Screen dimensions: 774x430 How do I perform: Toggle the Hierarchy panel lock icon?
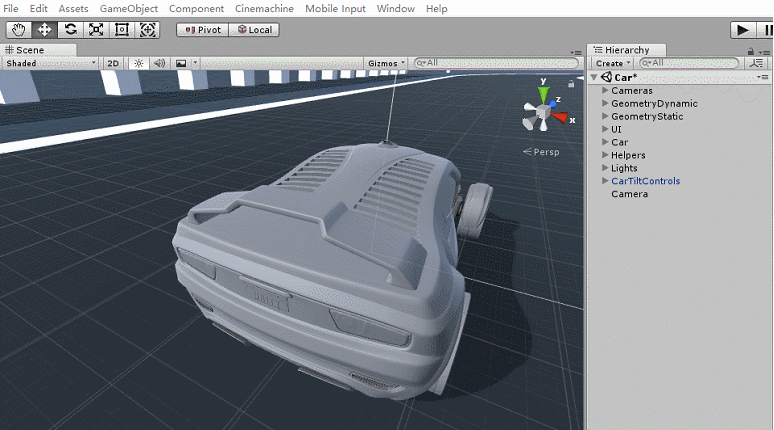tap(751, 51)
